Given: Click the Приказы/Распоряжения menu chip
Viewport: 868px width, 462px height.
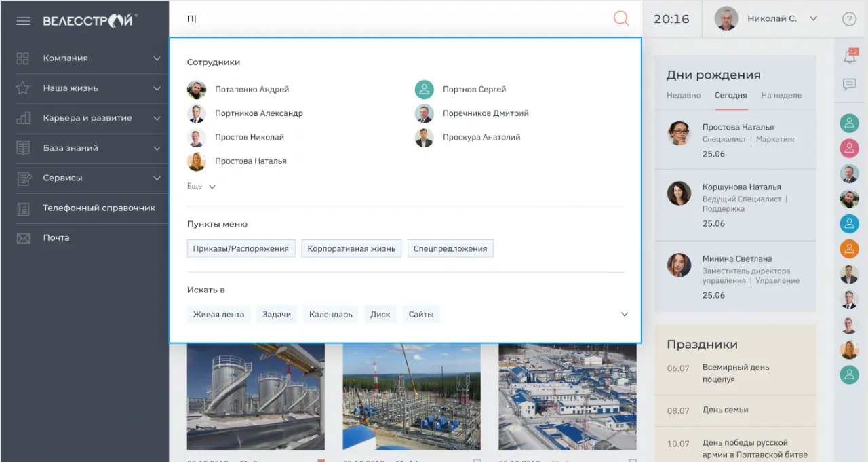Looking at the screenshot, I should [x=241, y=249].
